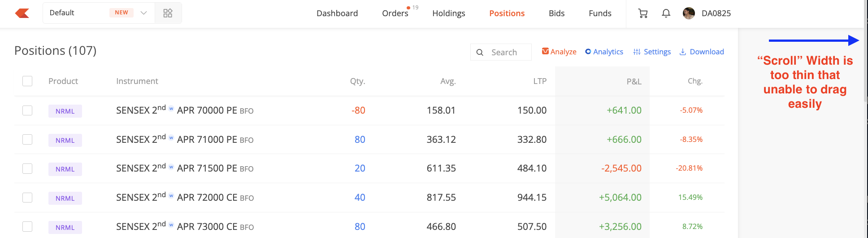Open the DA0825 user account menu

[716, 13]
